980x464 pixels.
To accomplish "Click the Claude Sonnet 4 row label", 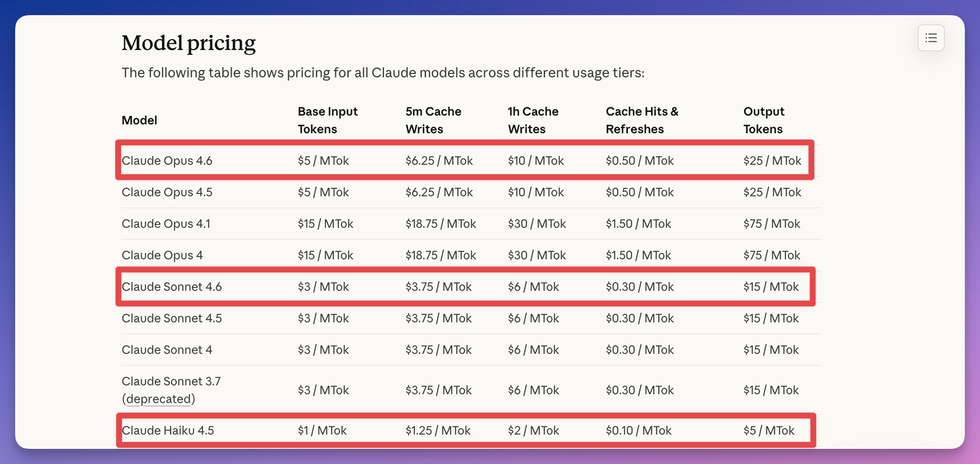I will click(x=167, y=350).
